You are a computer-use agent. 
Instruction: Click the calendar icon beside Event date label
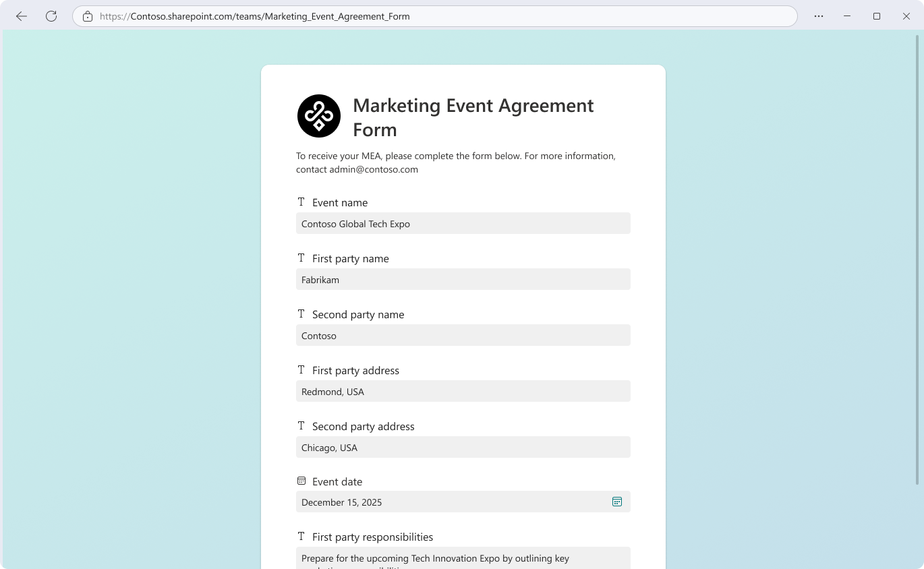301,481
